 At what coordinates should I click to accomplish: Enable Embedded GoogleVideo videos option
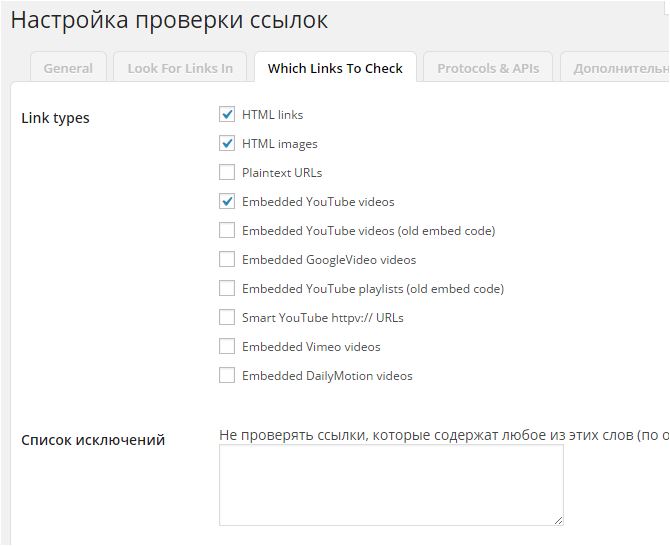coord(227,260)
